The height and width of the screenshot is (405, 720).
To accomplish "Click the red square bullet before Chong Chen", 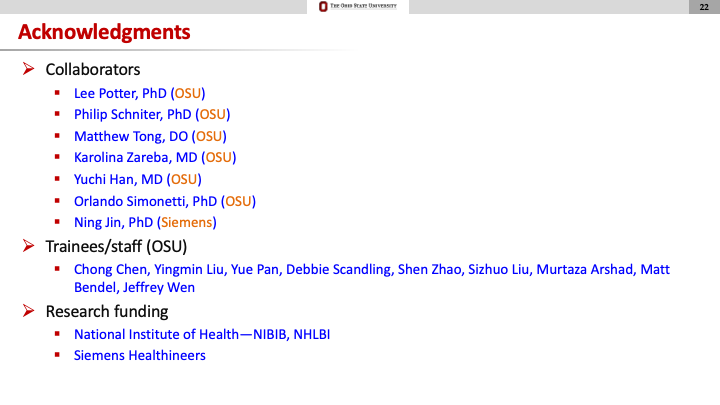I will pyautogui.click(x=58, y=269).
